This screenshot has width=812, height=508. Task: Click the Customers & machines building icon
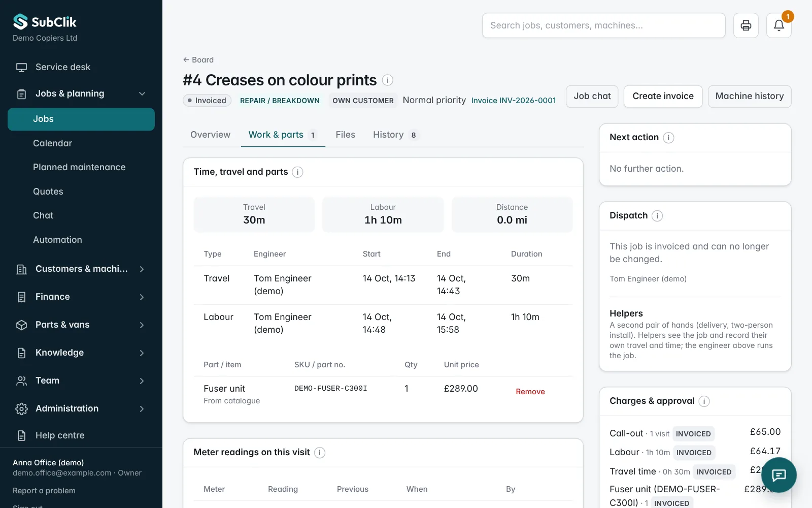pyautogui.click(x=21, y=269)
